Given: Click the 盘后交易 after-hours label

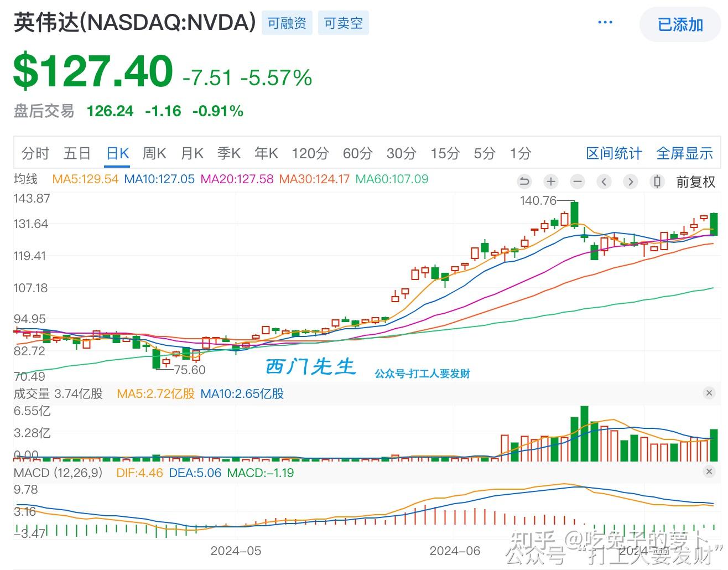Looking at the screenshot, I should coord(44,111).
